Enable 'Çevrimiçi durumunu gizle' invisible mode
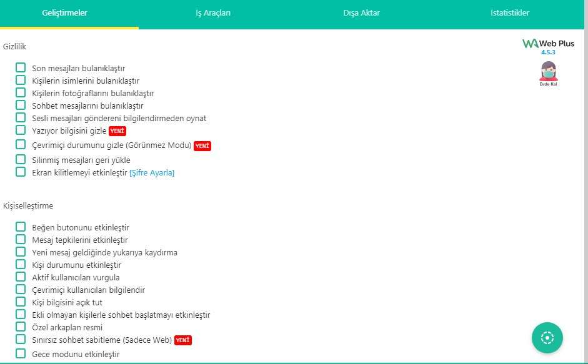This screenshot has width=588, height=364. [x=21, y=145]
